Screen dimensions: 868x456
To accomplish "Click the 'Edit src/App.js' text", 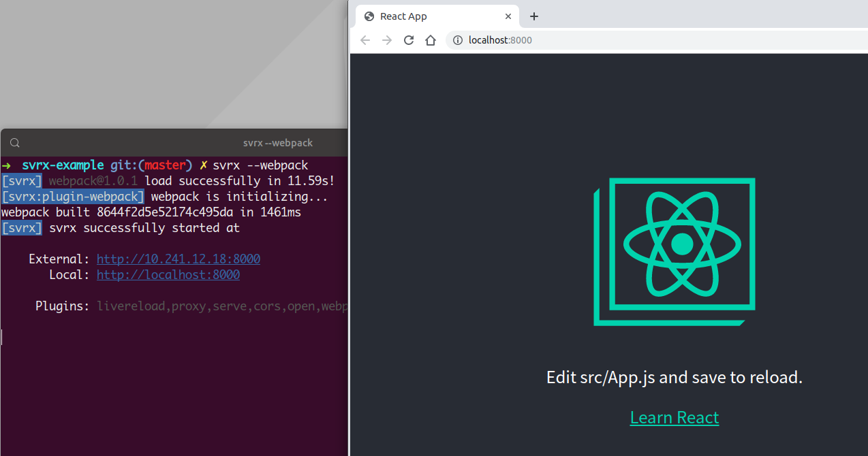I will 674,377.
